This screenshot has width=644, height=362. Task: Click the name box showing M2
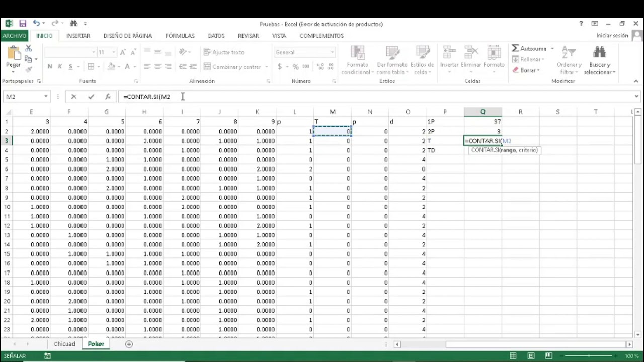point(23,97)
